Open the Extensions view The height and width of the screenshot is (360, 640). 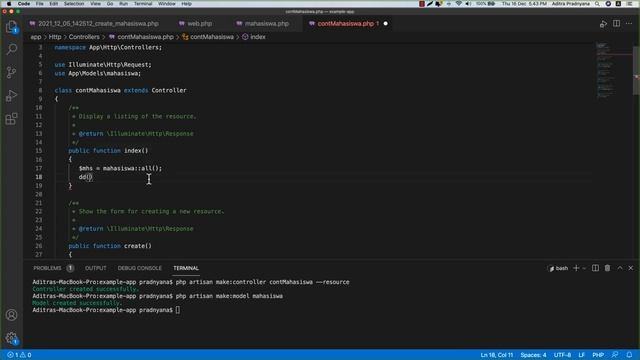pos(11,119)
